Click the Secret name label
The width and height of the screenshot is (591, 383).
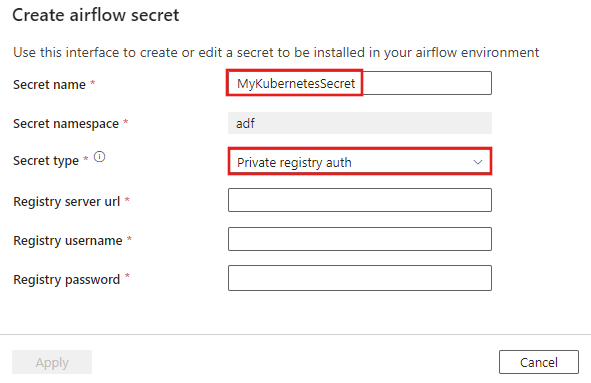(x=49, y=84)
